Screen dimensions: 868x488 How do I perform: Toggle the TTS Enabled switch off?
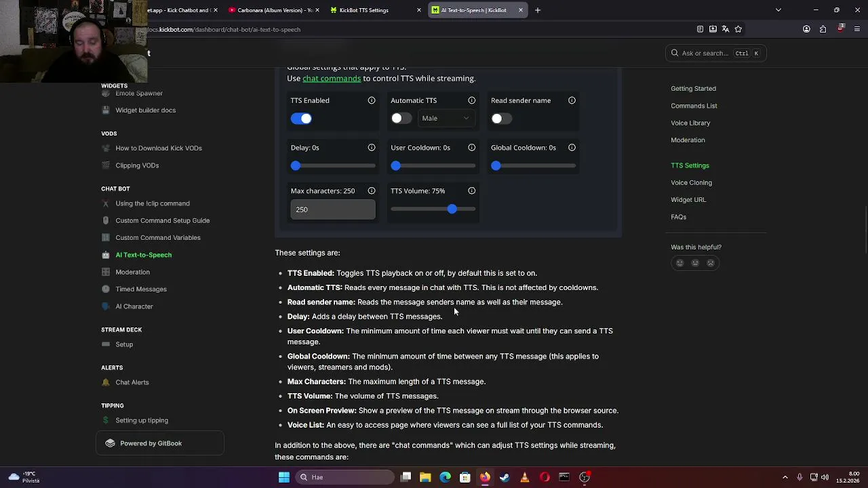(x=301, y=119)
